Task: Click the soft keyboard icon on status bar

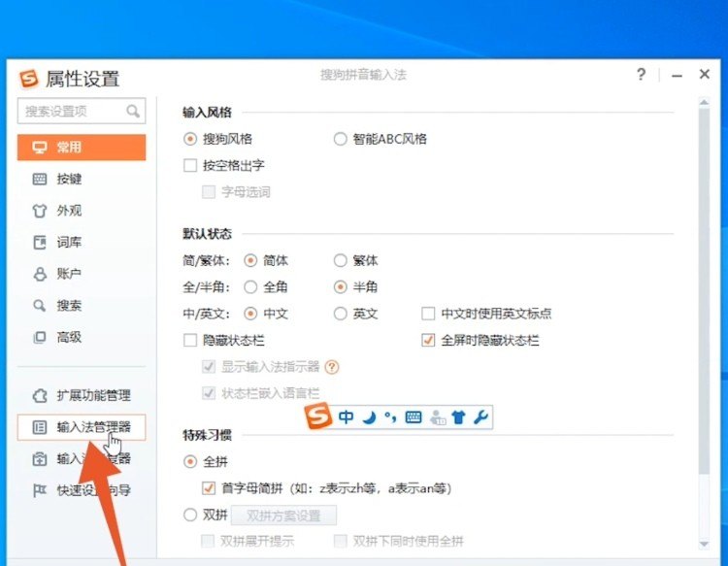Action: point(414,417)
